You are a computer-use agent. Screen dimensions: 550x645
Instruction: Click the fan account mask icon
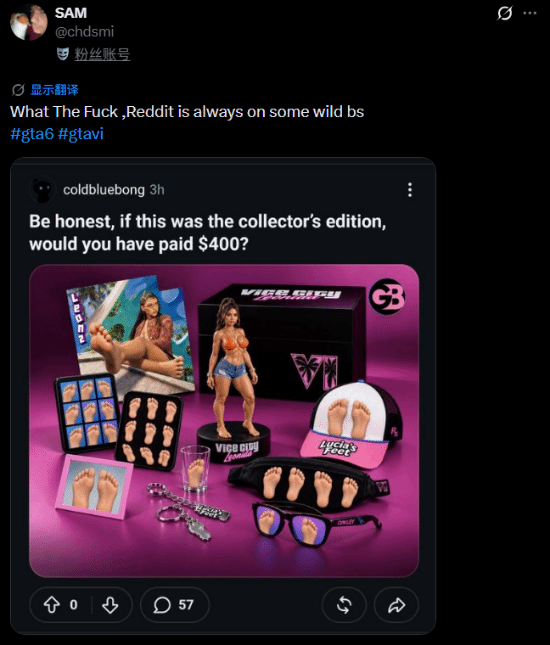tap(63, 54)
